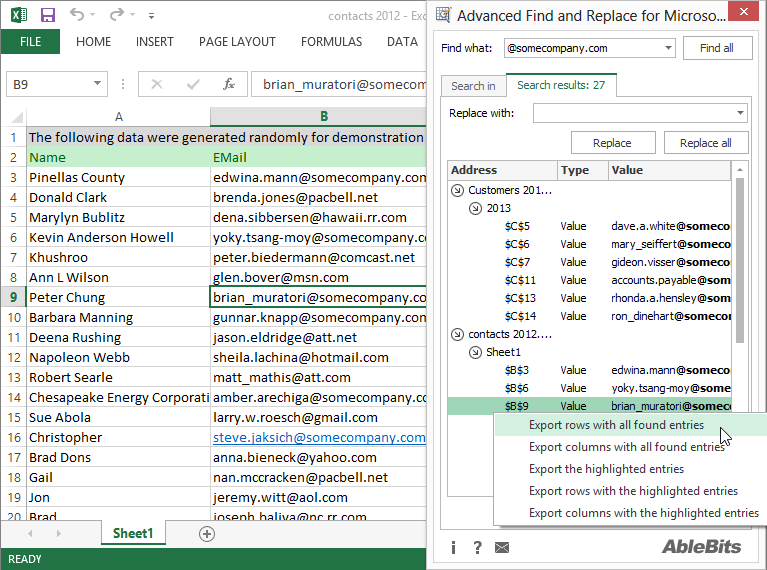Open the INSERT ribbon tab

coord(155,42)
